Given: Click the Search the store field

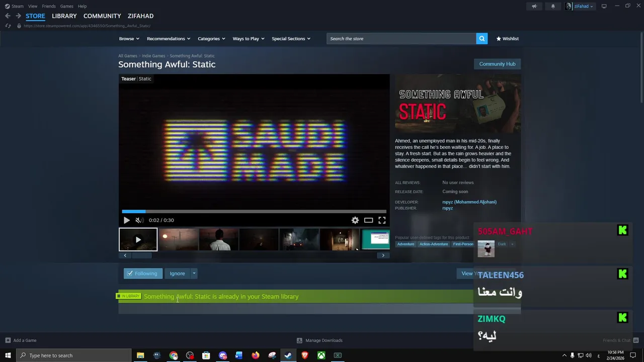Looking at the screenshot, I should click(x=401, y=39).
